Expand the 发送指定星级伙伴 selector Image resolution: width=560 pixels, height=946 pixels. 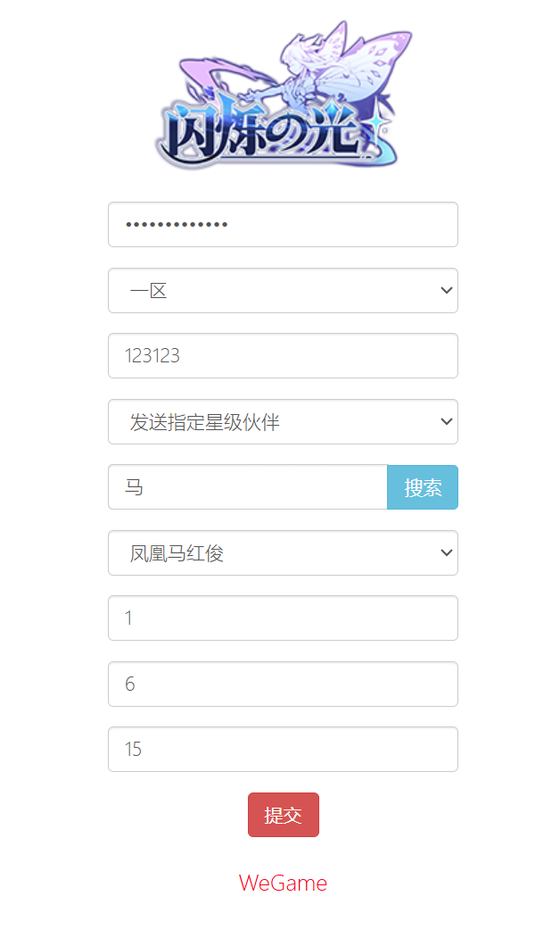click(283, 421)
